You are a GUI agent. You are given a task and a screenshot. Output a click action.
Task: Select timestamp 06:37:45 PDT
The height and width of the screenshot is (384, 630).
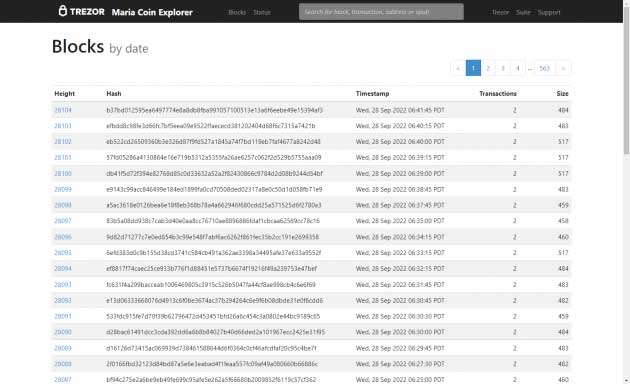pos(400,205)
